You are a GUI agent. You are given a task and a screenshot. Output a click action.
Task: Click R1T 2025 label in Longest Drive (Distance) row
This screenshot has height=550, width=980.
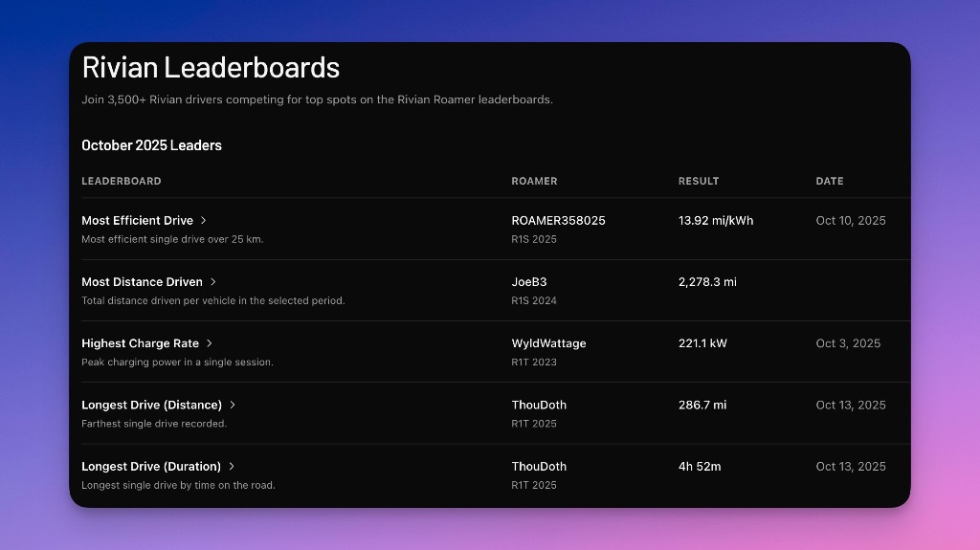click(x=534, y=424)
